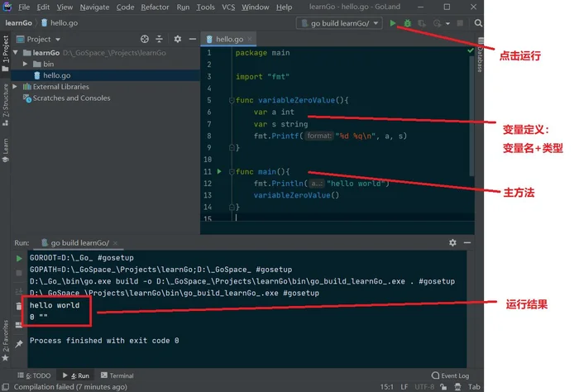579x392 pixels.
Task: Click the locate-file target icon in Project panel
Action: click(145, 39)
